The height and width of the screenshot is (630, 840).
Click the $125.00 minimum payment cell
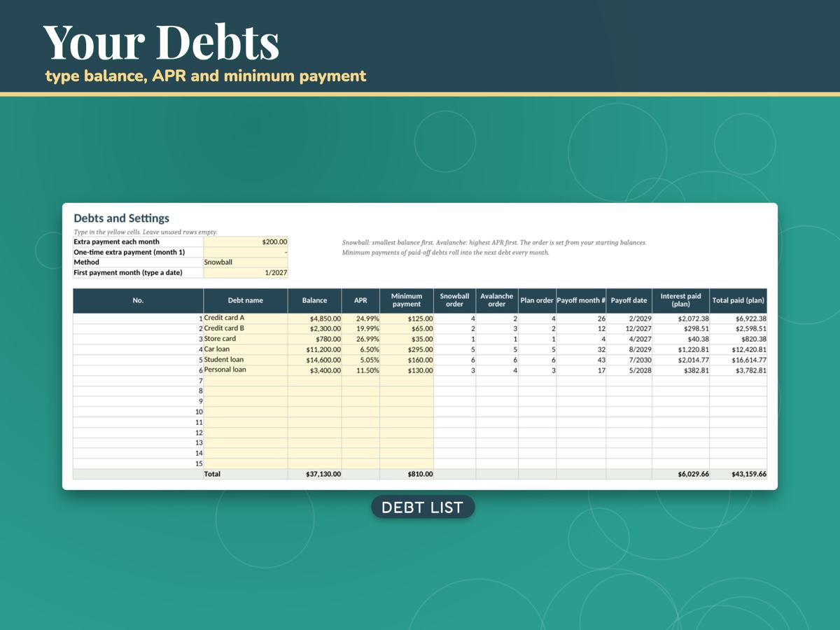click(407, 318)
